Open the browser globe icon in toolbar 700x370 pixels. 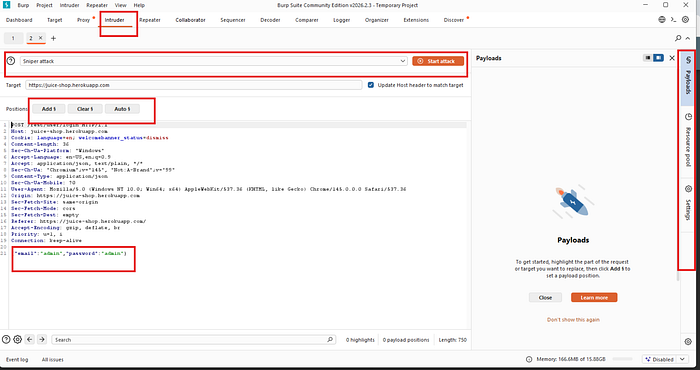point(662,20)
